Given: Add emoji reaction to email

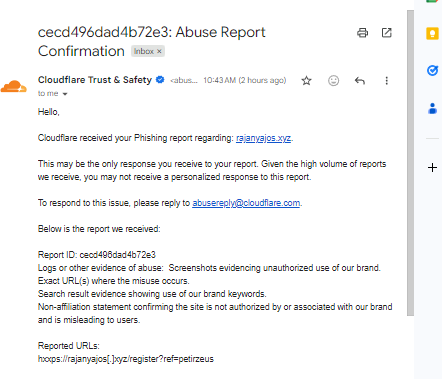Looking at the screenshot, I should (333, 81).
